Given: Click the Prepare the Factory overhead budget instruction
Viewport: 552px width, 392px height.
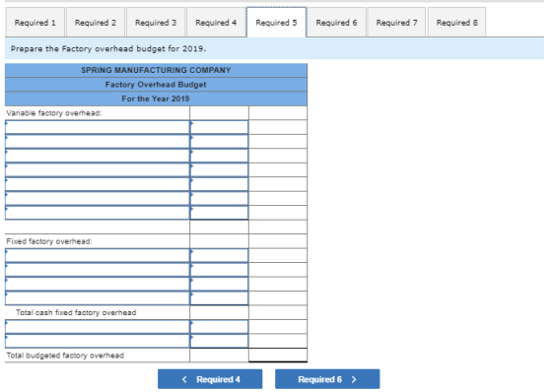Looking at the screenshot, I should tap(108, 48).
